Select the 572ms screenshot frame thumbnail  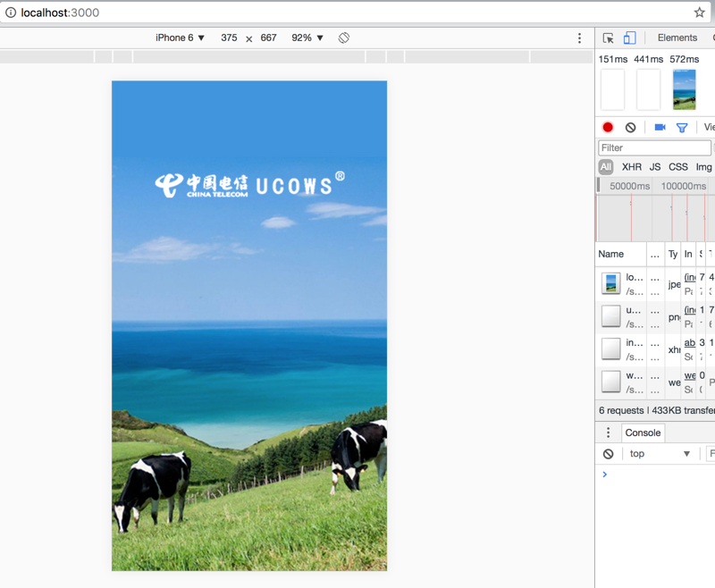(684, 89)
